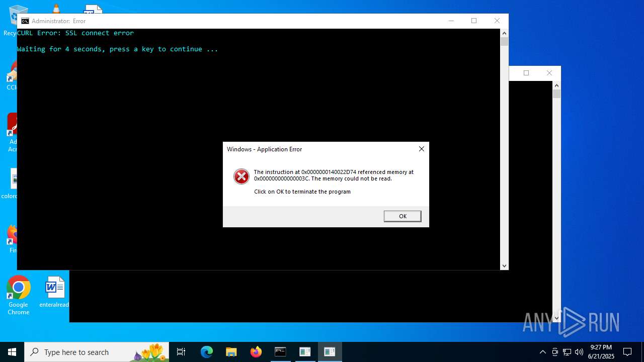Click the red error icon in the dialog
This screenshot has width=644, height=362.
click(x=242, y=176)
